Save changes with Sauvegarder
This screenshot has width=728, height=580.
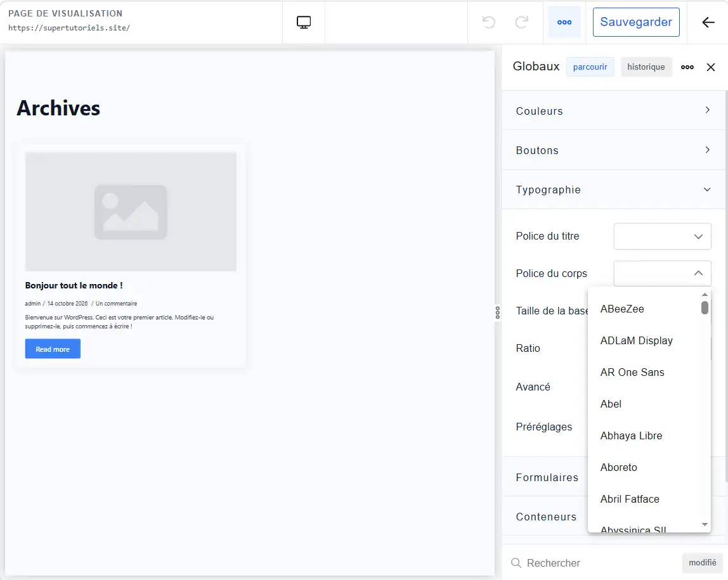click(636, 22)
